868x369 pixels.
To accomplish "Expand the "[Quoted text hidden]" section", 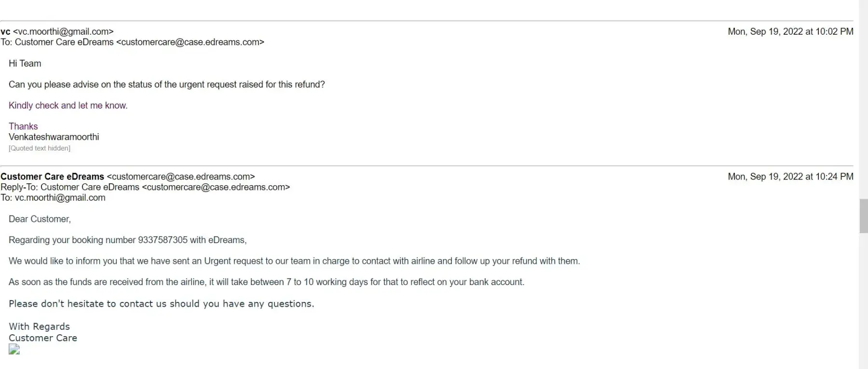I will (40, 149).
